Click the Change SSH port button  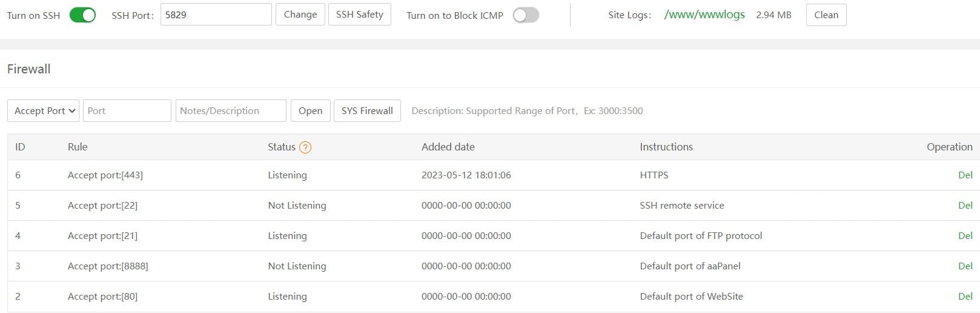300,15
